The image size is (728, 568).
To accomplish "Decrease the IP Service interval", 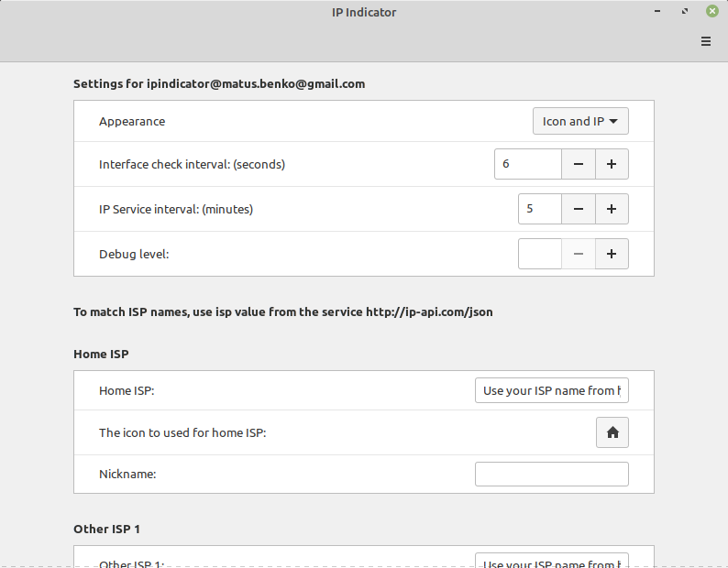I will click(x=578, y=209).
